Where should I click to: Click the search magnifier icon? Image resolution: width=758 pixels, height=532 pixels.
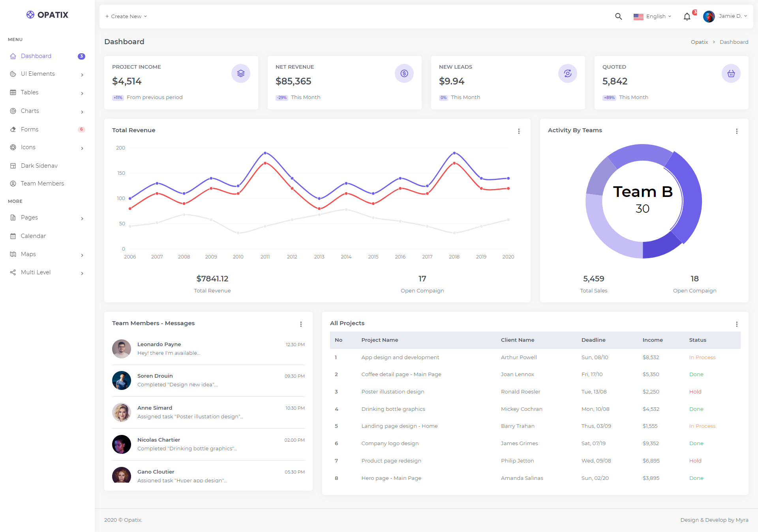pyautogui.click(x=618, y=16)
